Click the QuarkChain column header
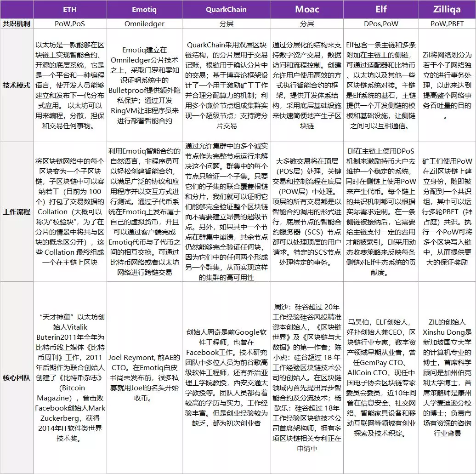Image resolution: width=476 pixels, height=474 pixels. (226, 9)
